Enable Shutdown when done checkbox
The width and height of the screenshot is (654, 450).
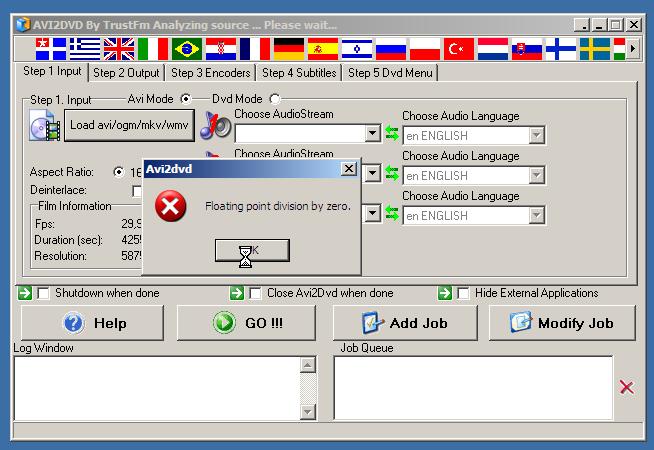[x=43, y=293]
